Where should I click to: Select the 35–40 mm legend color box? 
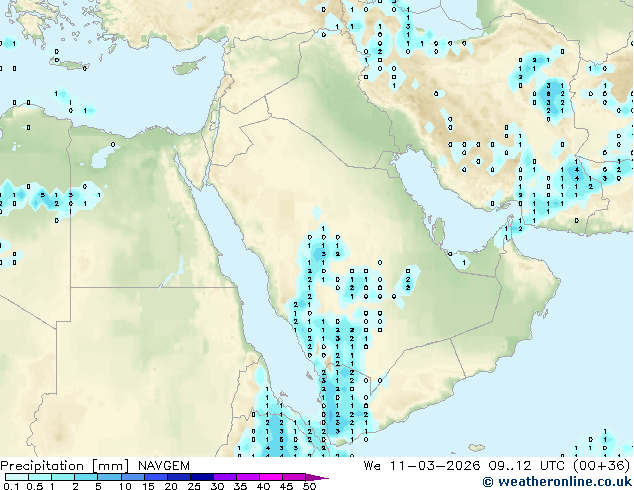tap(247, 477)
